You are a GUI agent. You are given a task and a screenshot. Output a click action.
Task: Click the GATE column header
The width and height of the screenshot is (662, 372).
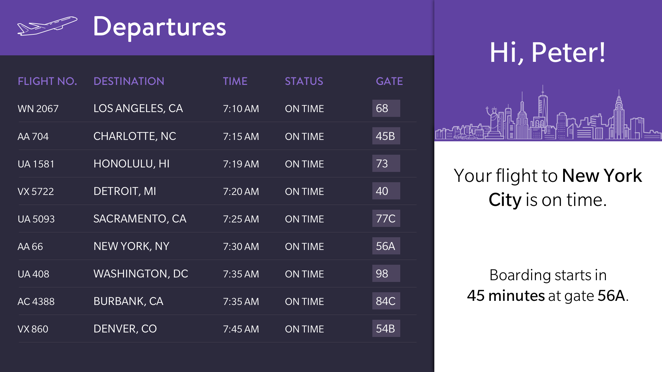point(389,81)
